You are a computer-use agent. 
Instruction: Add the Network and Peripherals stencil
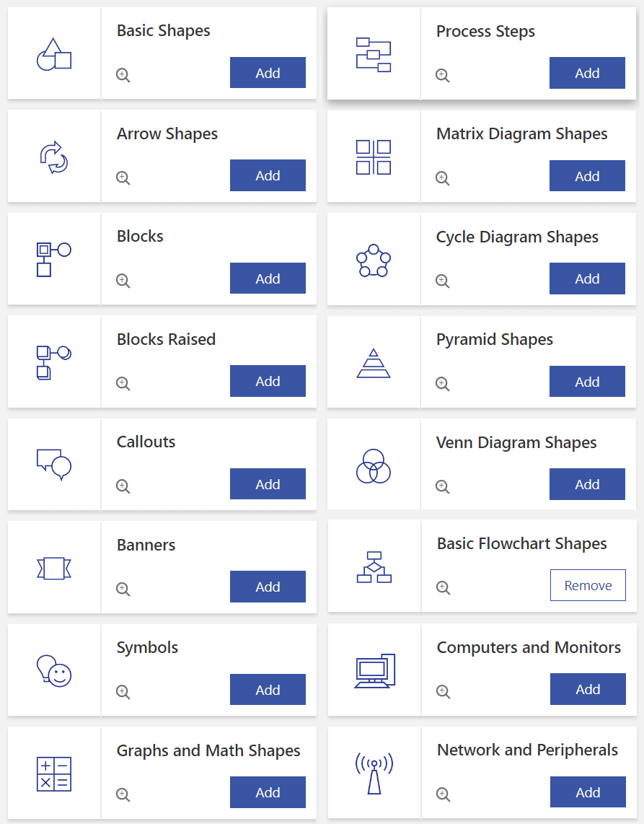coord(588,792)
